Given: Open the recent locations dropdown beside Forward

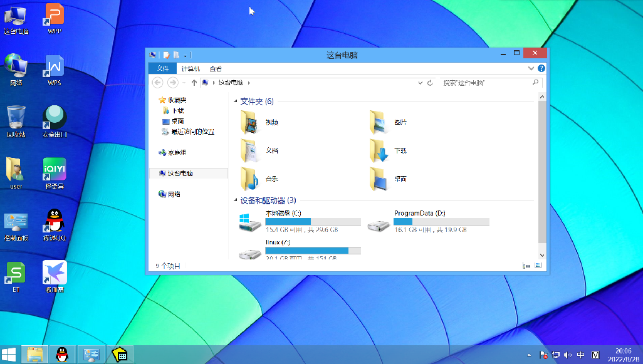Looking at the screenshot, I should click(x=184, y=83).
